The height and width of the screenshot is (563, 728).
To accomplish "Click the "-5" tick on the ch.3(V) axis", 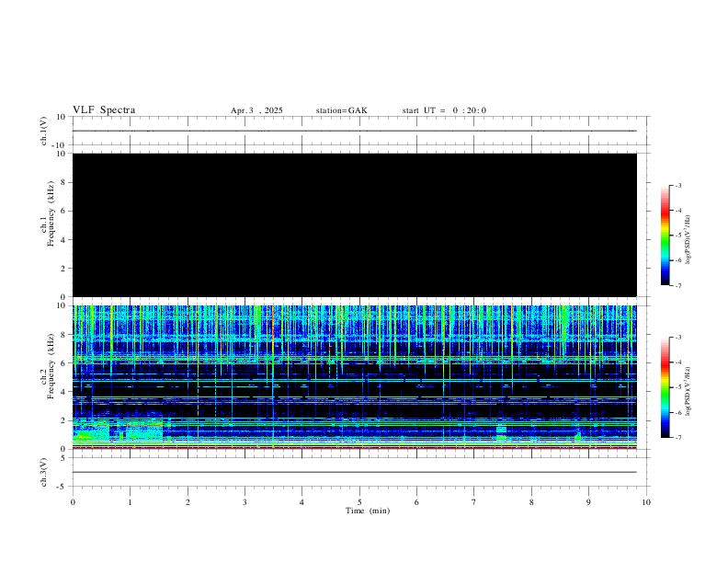I will click(x=63, y=487).
